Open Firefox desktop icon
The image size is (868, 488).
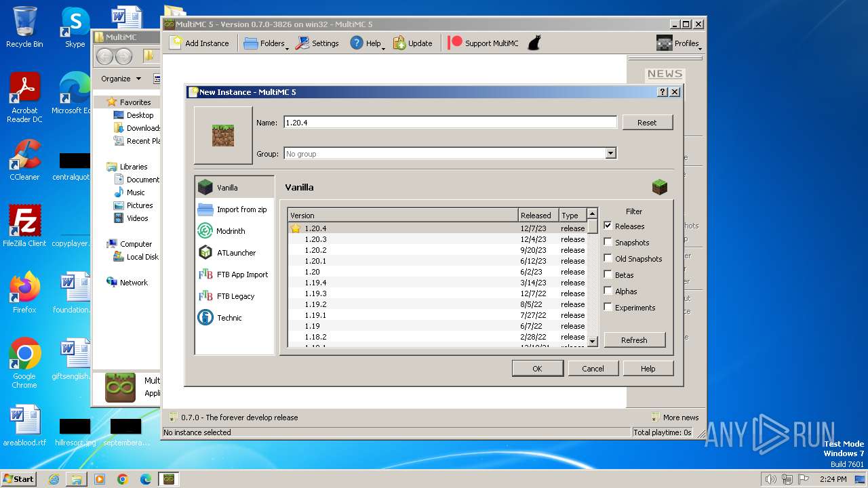click(24, 293)
